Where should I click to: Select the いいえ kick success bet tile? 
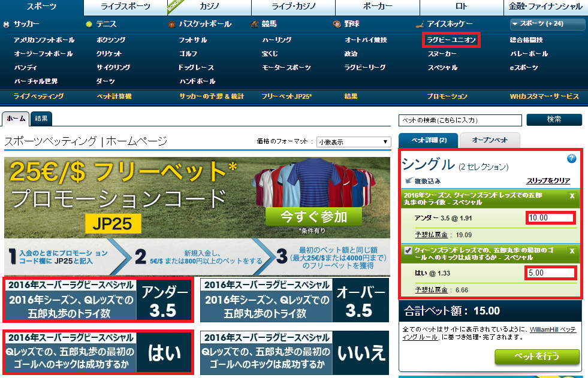click(x=295, y=352)
